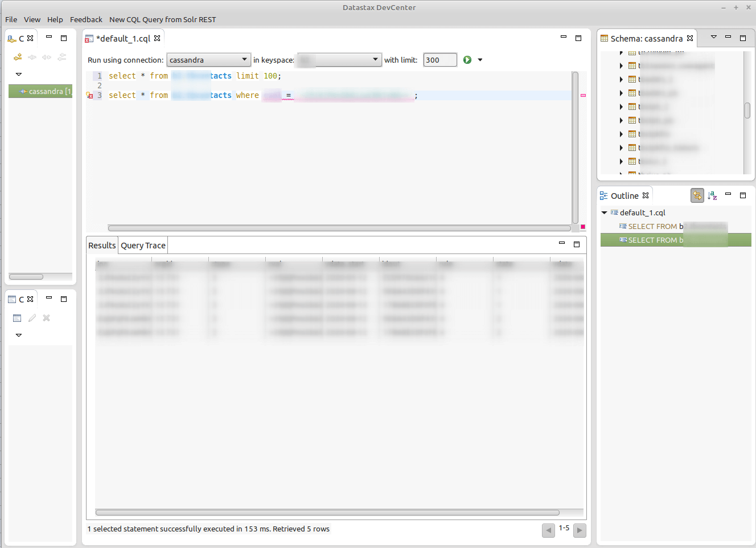Click the grayed delete script X icon
Image resolution: width=756 pixels, height=548 pixels.
[x=47, y=318]
